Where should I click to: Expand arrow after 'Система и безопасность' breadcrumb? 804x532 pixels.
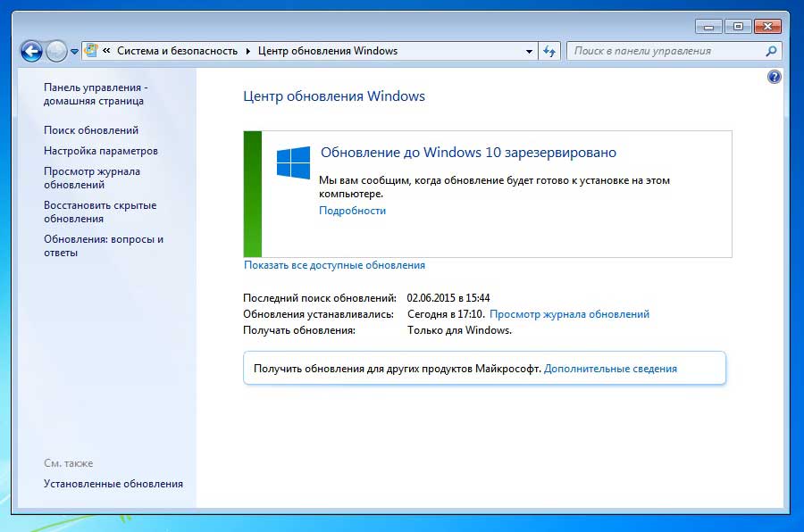248,51
